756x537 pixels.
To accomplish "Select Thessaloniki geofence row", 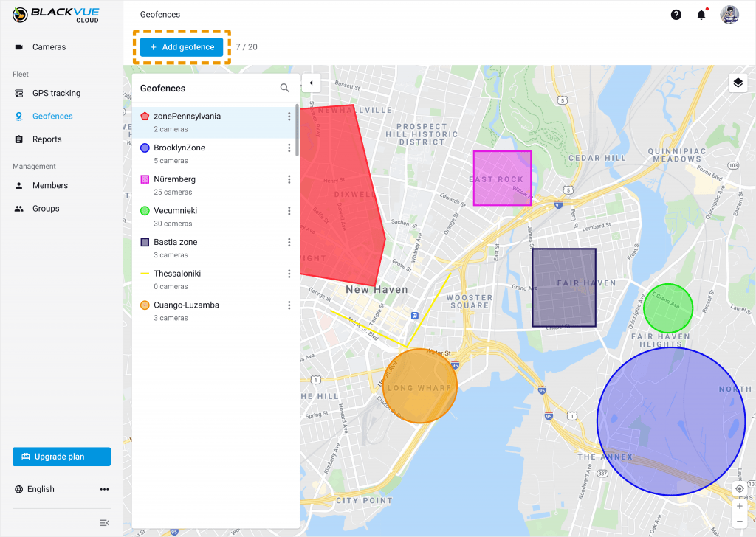I will (x=215, y=280).
